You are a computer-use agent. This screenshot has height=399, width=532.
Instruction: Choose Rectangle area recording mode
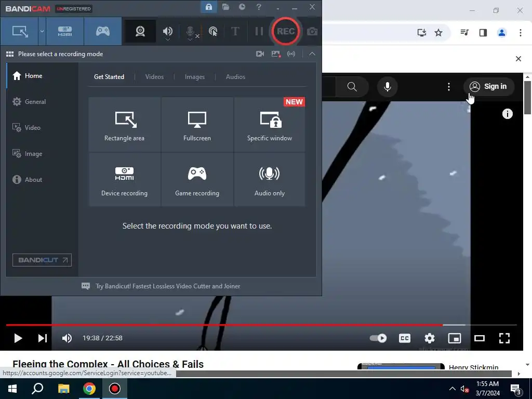coord(125,125)
